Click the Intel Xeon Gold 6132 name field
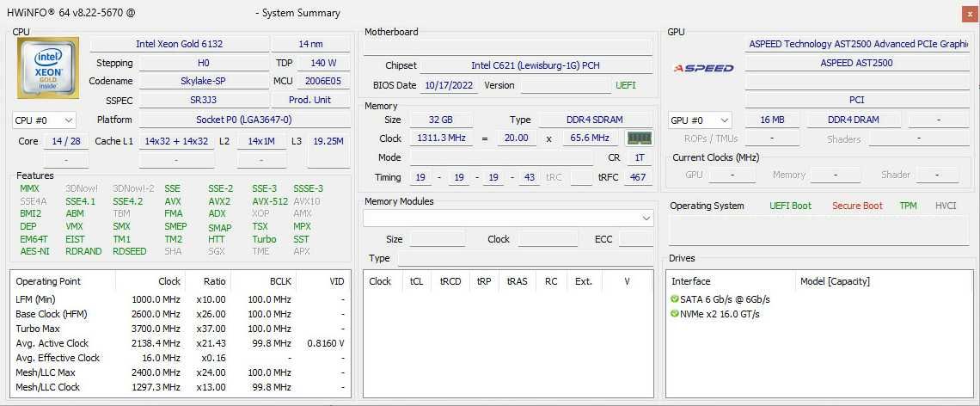 (180, 44)
